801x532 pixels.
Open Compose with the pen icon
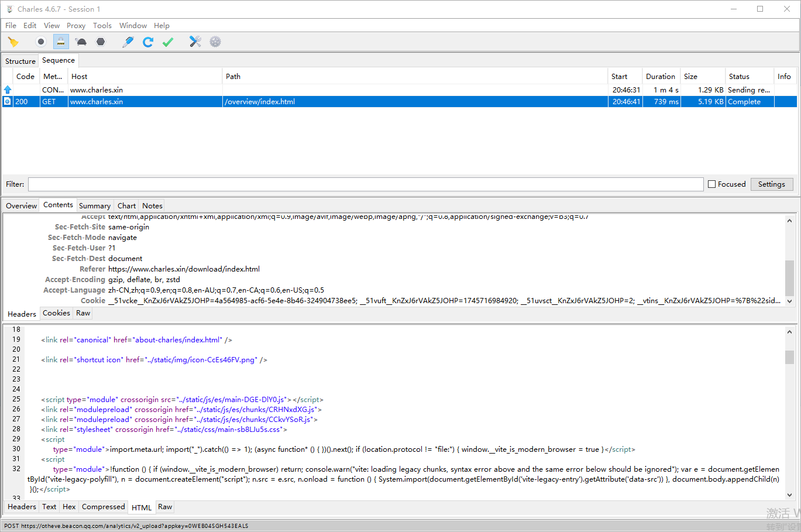pyautogui.click(x=128, y=42)
